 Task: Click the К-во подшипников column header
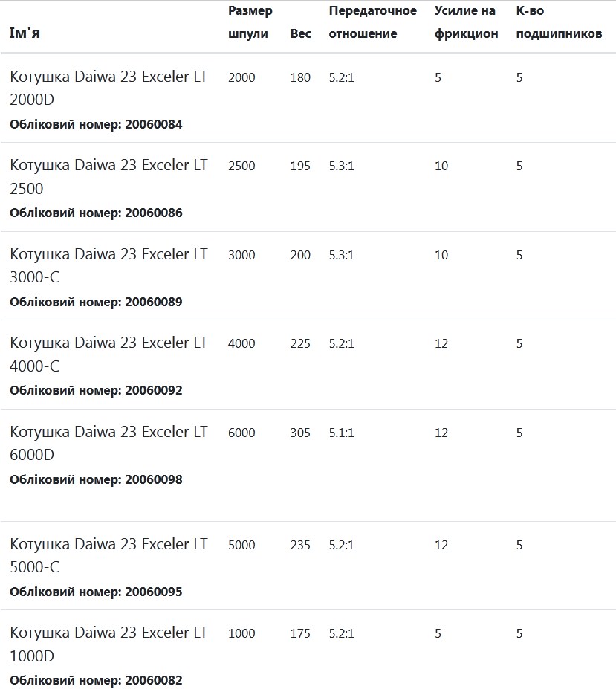(559, 22)
